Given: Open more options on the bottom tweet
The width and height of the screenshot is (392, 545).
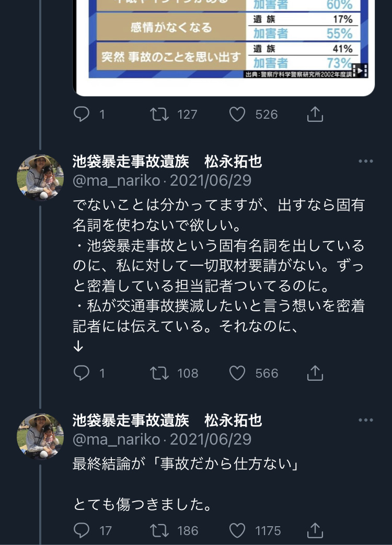Looking at the screenshot, I should [x=366, y=420].
